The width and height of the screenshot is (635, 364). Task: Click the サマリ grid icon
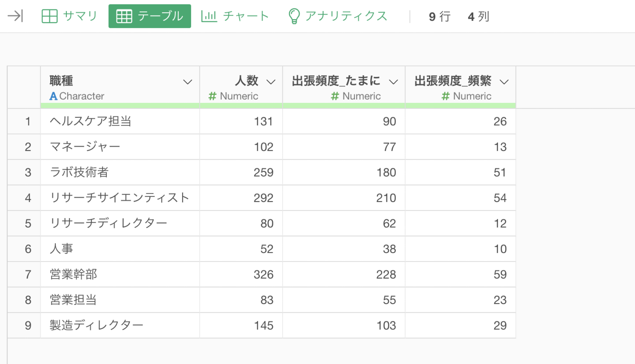click(x=49, y=16)
